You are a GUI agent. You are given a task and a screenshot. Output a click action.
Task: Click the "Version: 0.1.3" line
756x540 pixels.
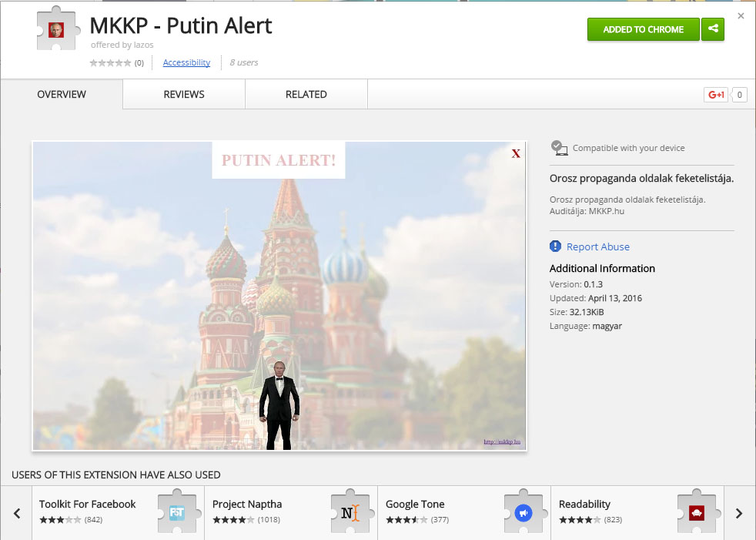point(576,284)
